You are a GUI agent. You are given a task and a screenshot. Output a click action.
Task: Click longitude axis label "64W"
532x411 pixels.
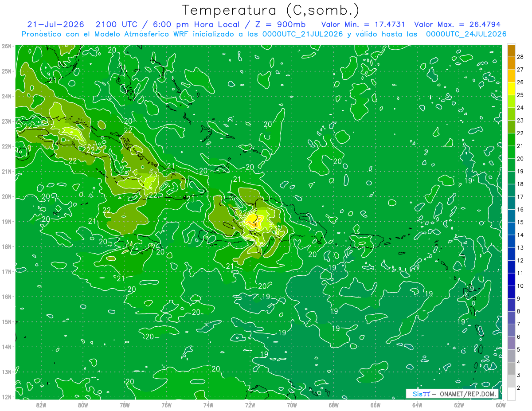417,404
